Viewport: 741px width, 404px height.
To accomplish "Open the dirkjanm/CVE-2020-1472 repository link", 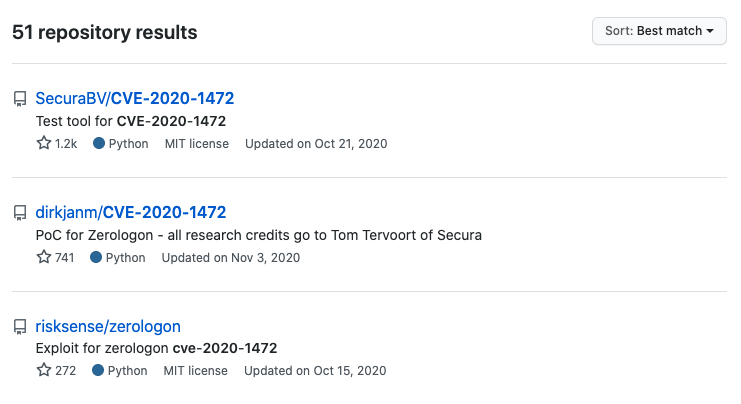I will pyautogui.click(x=131, y=212).
